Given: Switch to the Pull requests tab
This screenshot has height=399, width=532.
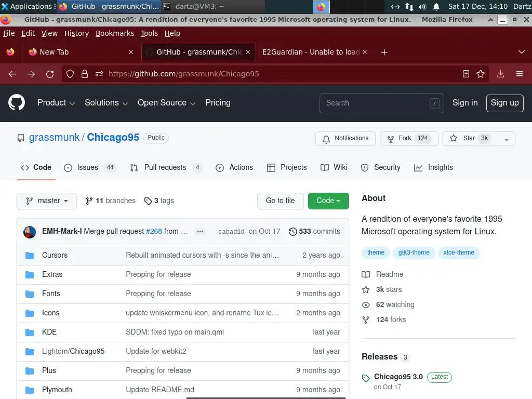Looking at the screenshot, I should coord(166,168).
